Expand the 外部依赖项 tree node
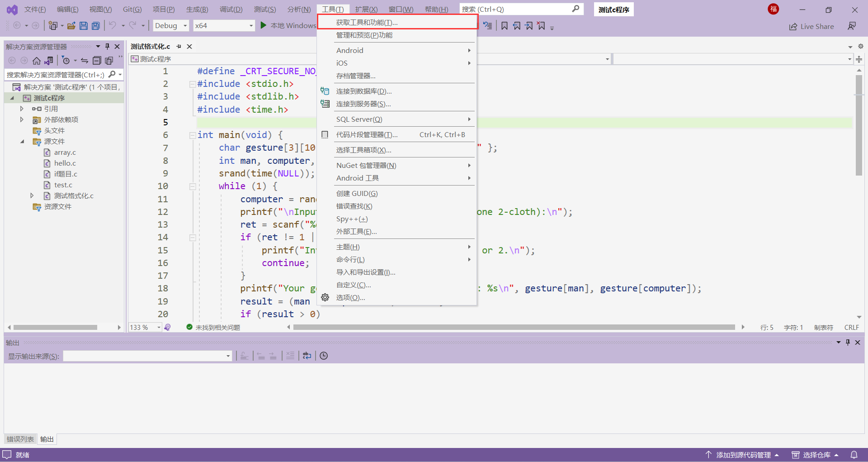The image size is (868, 462). (22, 119)
